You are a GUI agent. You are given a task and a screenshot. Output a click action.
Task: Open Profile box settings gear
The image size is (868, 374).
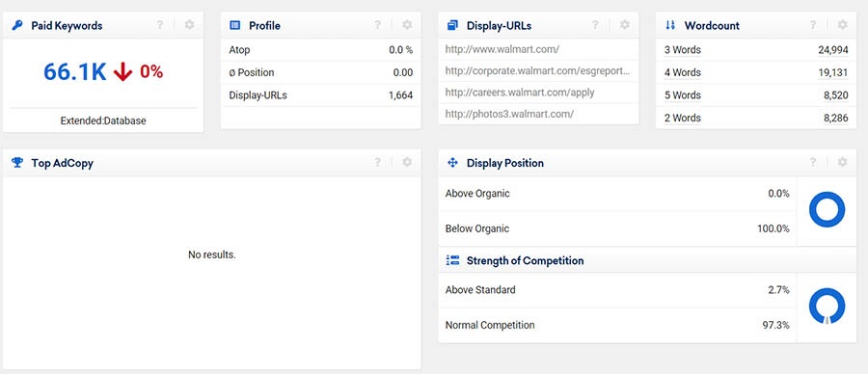[x=407, y=25]
